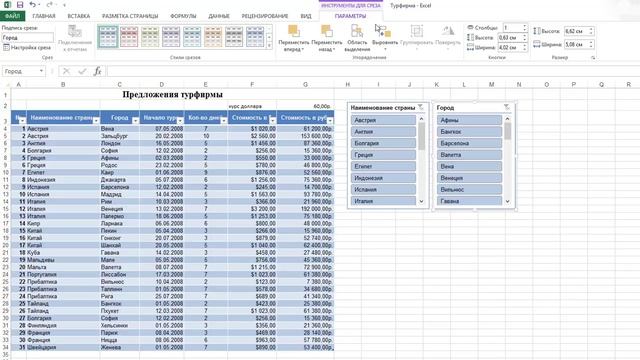The height and width of the screenshot is (360, 640).
Task: Open filter dropdown for Город column
Action: (x=136, y=120)
